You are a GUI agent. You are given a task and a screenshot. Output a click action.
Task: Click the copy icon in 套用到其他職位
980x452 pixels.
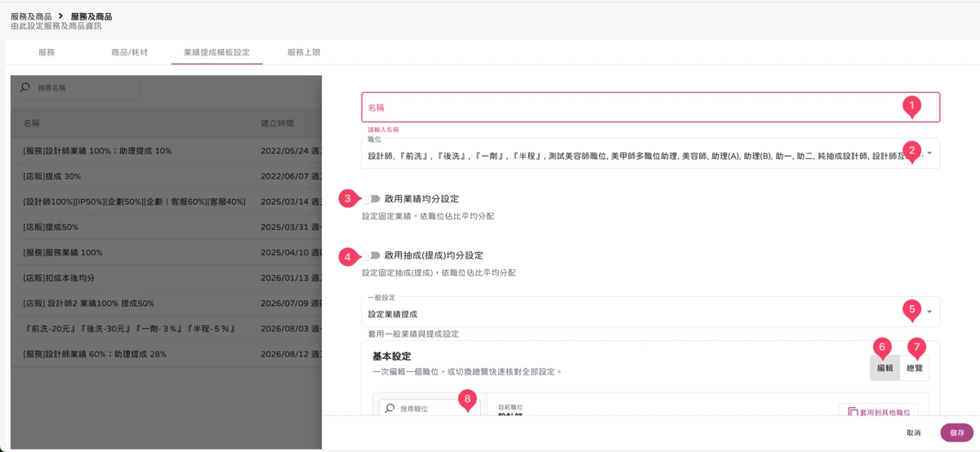coord(853,413)
